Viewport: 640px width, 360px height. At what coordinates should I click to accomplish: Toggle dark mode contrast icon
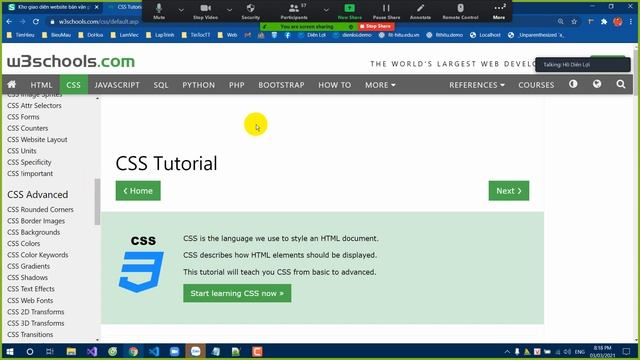tap(573, 84)
